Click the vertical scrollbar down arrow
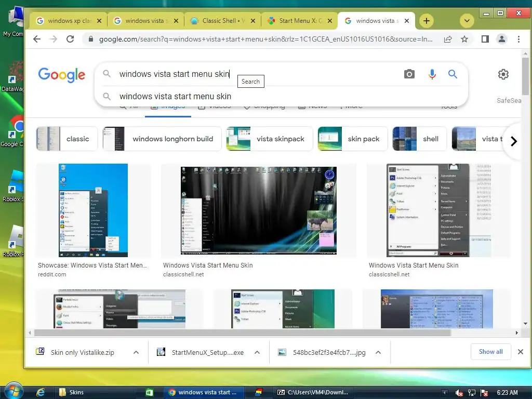The height and width of the screenshot is (399, 532). (526, 323)
